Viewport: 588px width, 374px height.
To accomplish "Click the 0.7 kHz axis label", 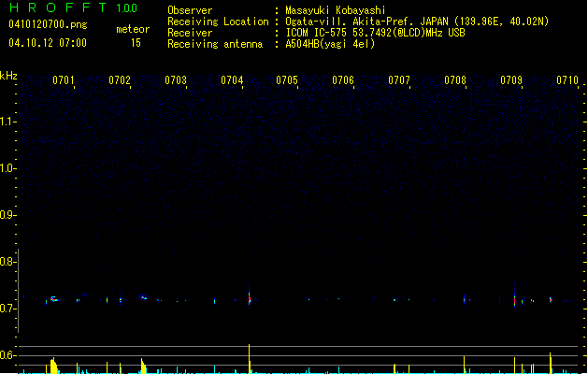I will pos(7,309).
